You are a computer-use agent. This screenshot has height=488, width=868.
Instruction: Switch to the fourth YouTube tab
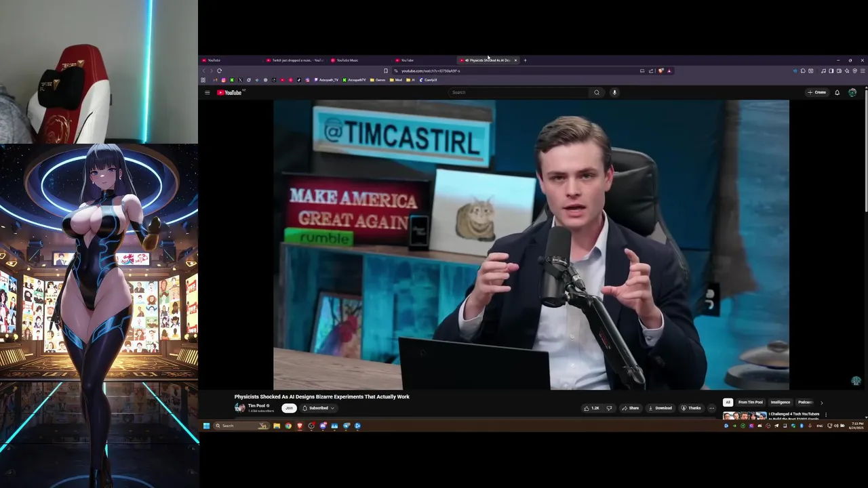[424, 60]
